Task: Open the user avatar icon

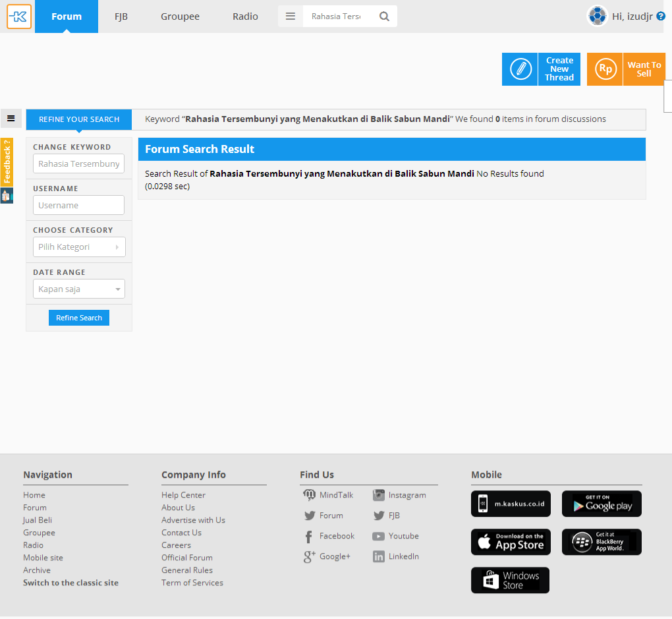Action: tap(597, 16)
